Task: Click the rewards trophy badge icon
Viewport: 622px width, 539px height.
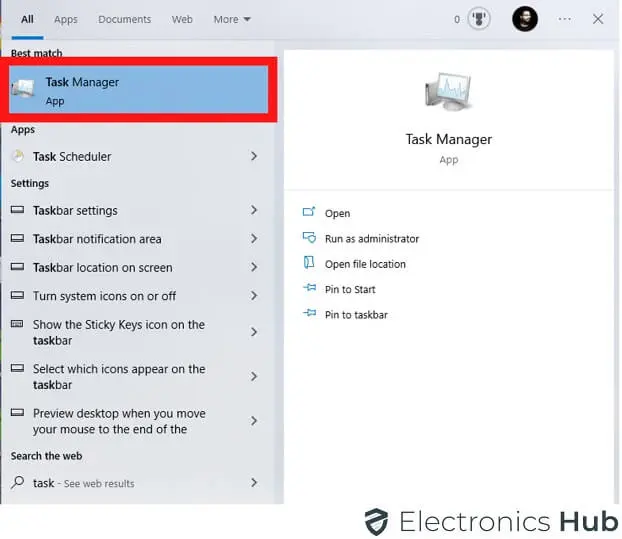Action: coord(479,19)
